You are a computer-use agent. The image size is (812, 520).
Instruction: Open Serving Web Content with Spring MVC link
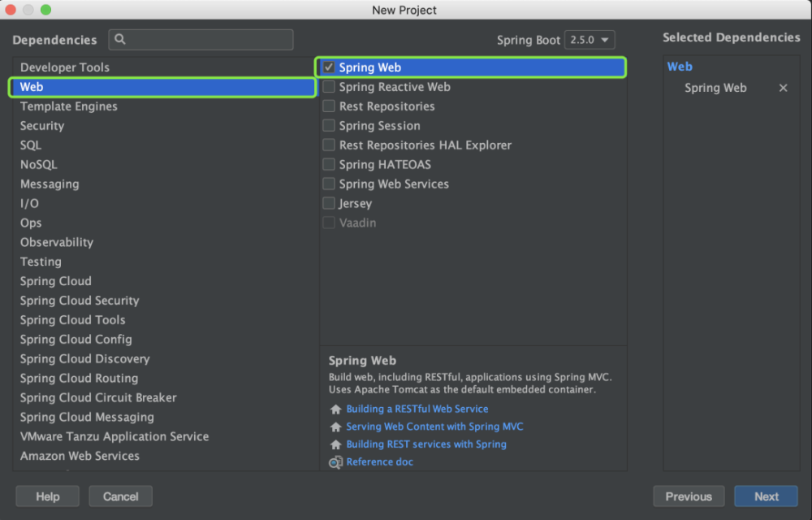click(x=434, y=427)
